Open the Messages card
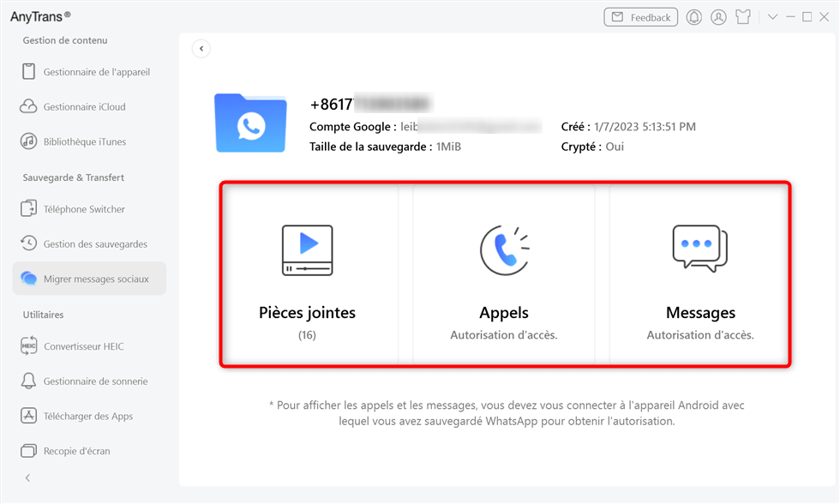 699,274
